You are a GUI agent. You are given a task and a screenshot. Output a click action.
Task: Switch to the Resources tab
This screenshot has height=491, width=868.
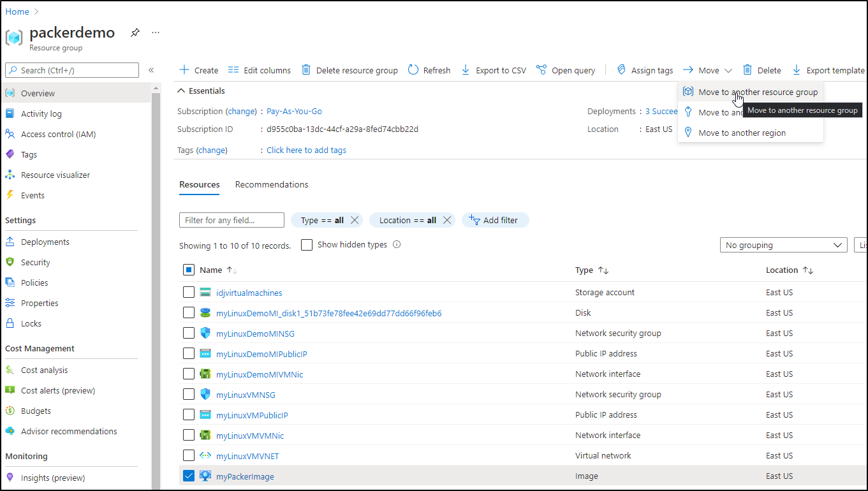[200, 184]
